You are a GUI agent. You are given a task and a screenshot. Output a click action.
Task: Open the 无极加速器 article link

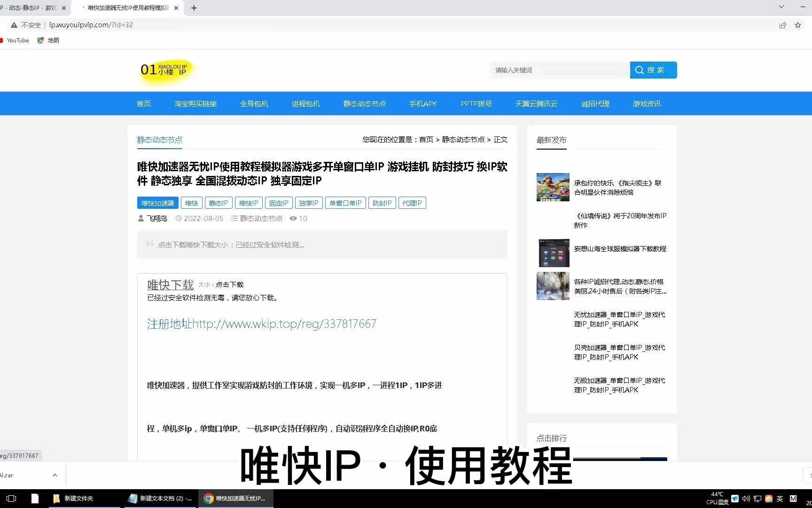619,385
